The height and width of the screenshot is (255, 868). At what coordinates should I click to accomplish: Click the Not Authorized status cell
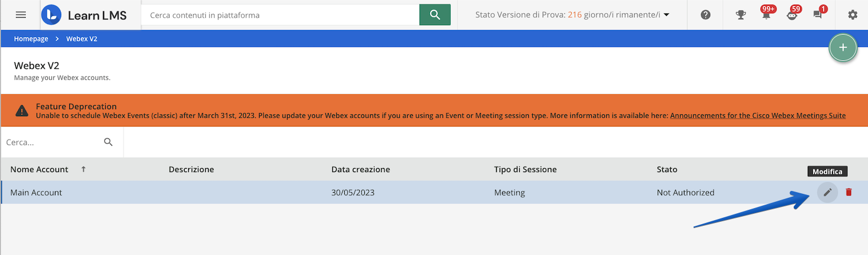click(x=686, y=193)
